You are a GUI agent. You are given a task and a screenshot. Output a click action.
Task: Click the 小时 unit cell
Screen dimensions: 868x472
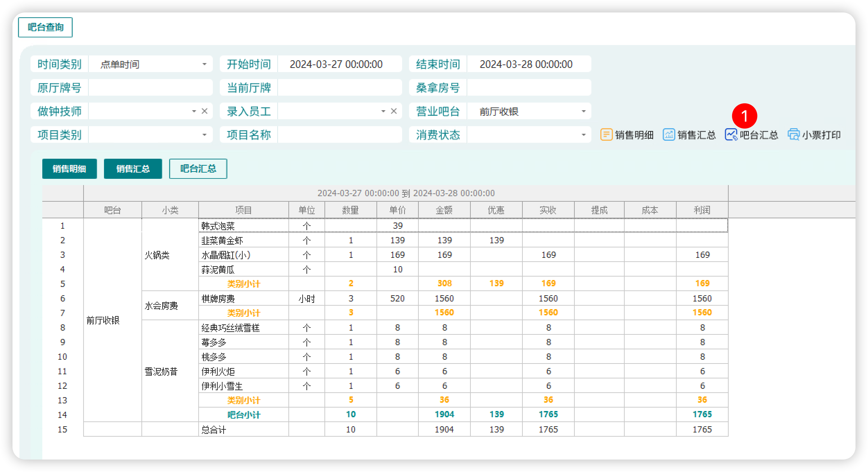pos(307,298)
